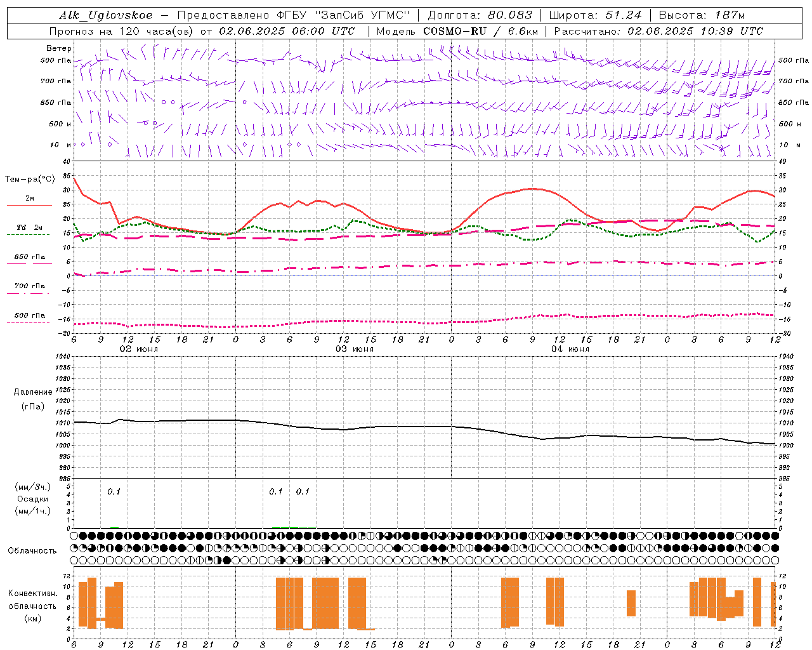Click the (мм/1ч.) precipitation unit label
The height and width of the screenshot is (650, 812).
point(33,511)
